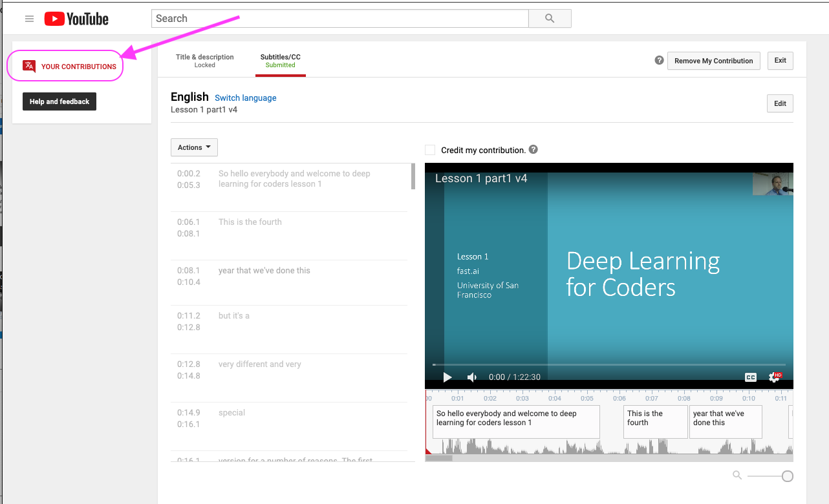Click the Help and feedback button

click(59, 101)
